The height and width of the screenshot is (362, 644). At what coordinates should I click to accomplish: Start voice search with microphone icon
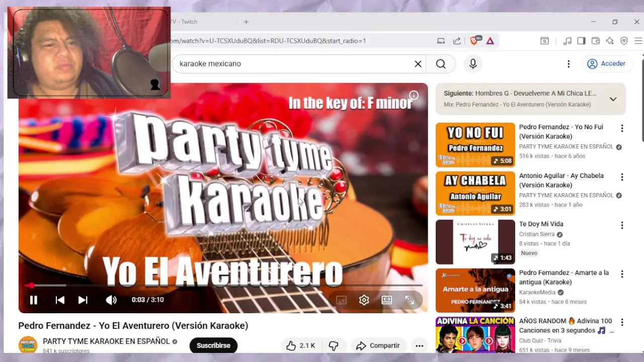pos(472,64)
